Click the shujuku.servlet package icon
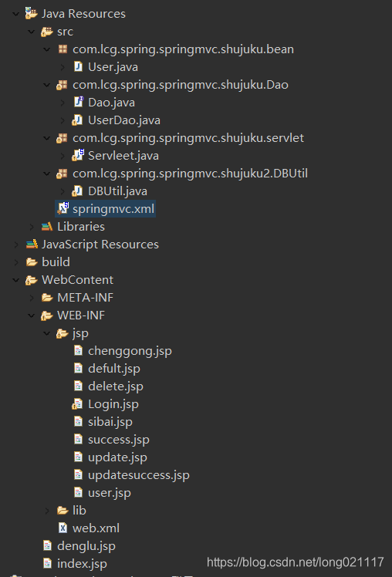Screen dimensions: 392x577 [62, 138]
